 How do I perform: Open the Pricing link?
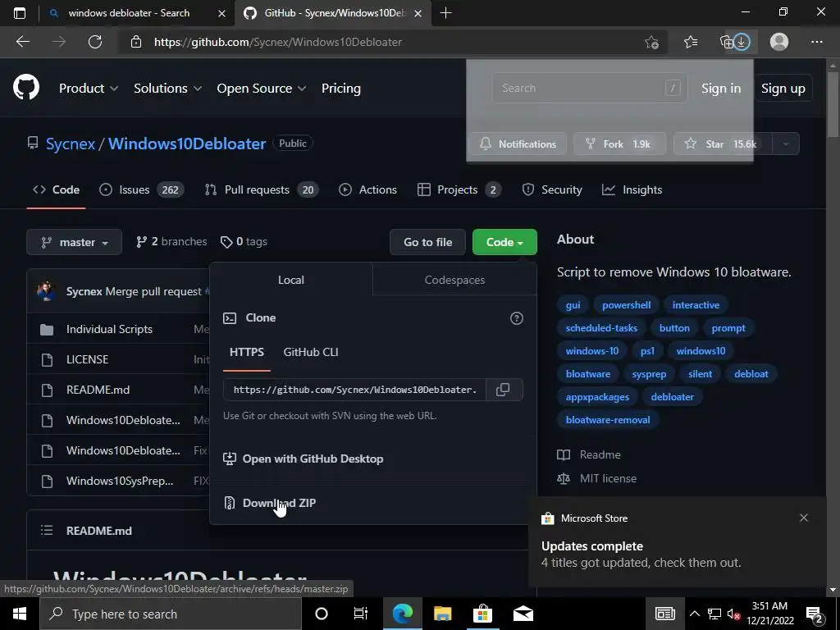[340, 88]
